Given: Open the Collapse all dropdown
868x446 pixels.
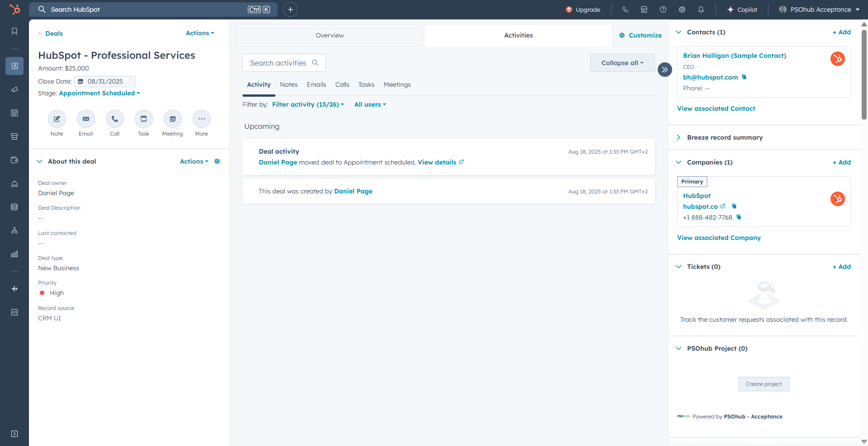Looking at the screenshot, I should [622, 63].
